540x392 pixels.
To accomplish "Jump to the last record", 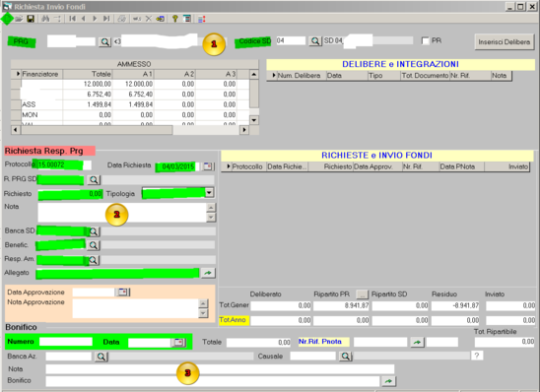I will [x=106, y=19].
